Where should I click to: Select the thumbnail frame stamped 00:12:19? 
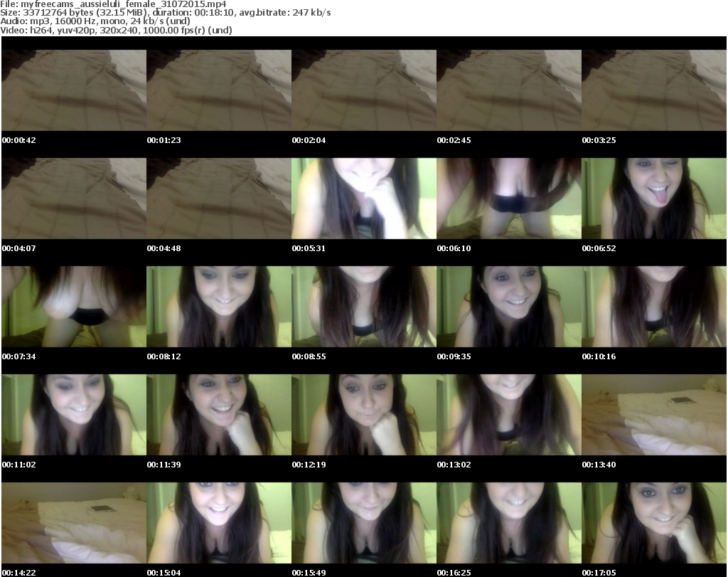pos(364,415)
